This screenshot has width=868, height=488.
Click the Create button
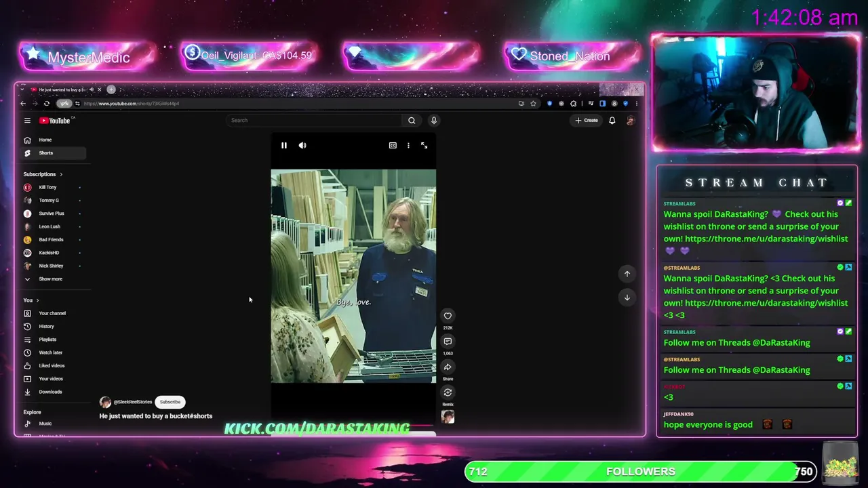[587, 121]
